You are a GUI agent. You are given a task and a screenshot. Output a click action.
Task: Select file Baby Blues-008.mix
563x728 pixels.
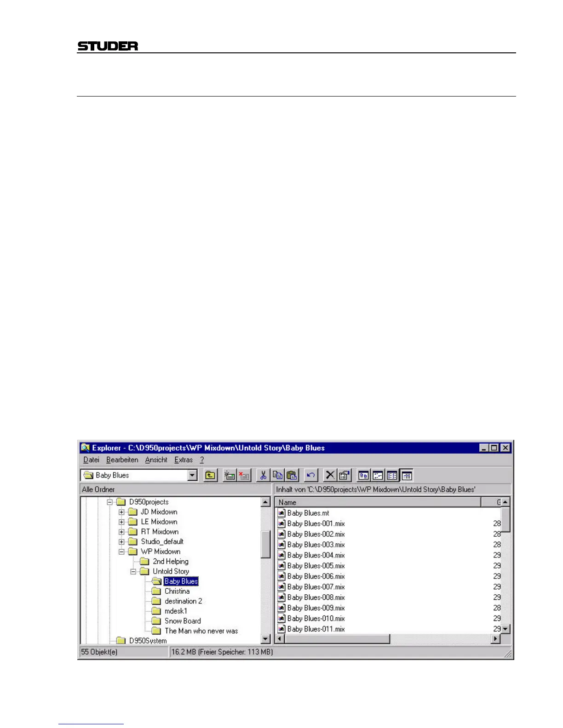tap(316, 597)
